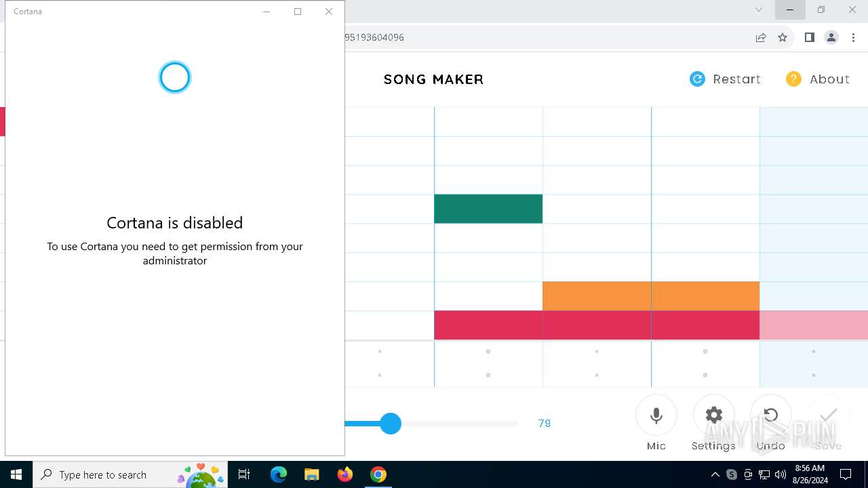The height and width of the screenshot is (488, 868).
Task: Click the green note block in the grid
Action: tap(488, 209)
